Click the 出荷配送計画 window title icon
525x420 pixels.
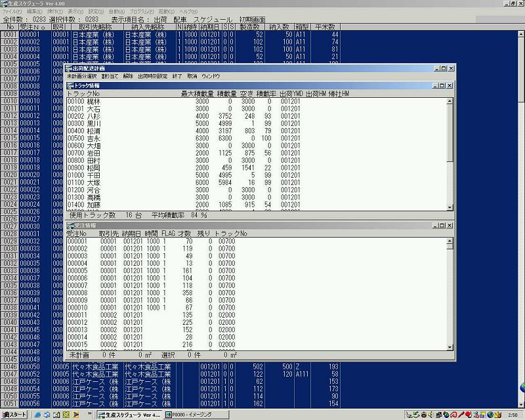pyautogui.click(x=69, y=68)
